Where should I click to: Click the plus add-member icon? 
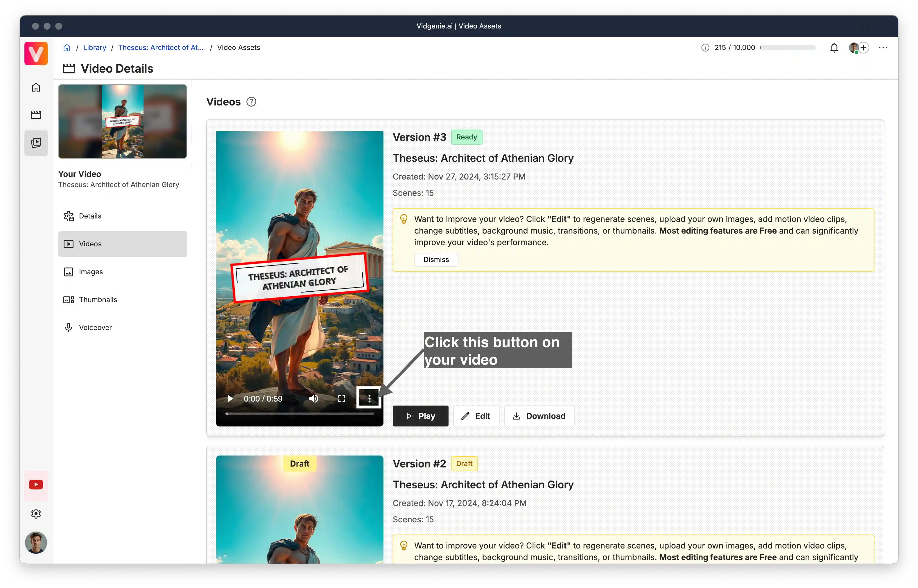click(863, 48)
